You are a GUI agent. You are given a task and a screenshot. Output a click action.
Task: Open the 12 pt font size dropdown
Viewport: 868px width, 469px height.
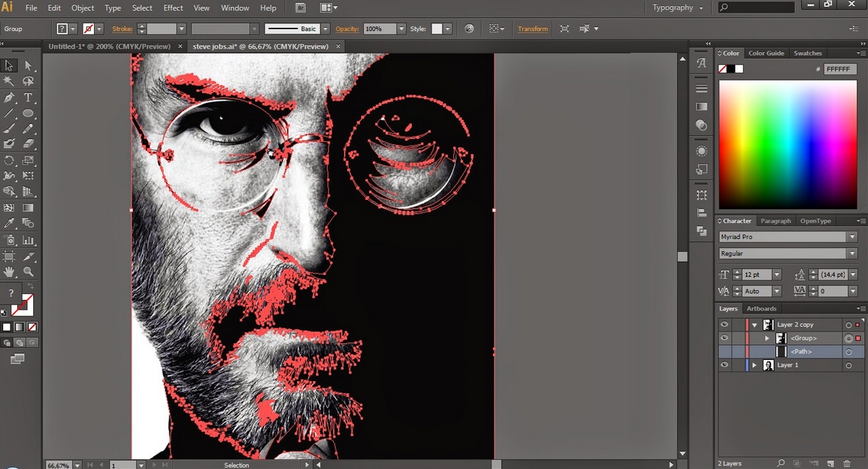(x=776, y=274)
